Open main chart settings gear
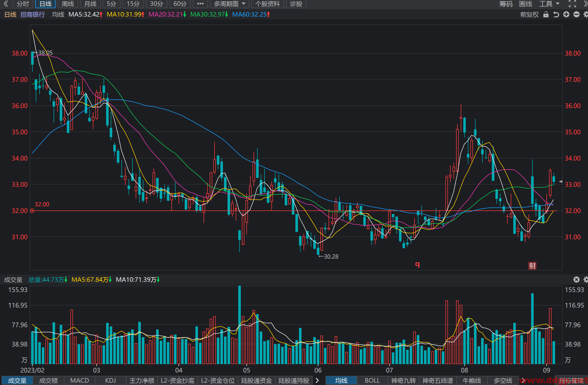This screenshot has width=588, height=385. coord(586,15)
